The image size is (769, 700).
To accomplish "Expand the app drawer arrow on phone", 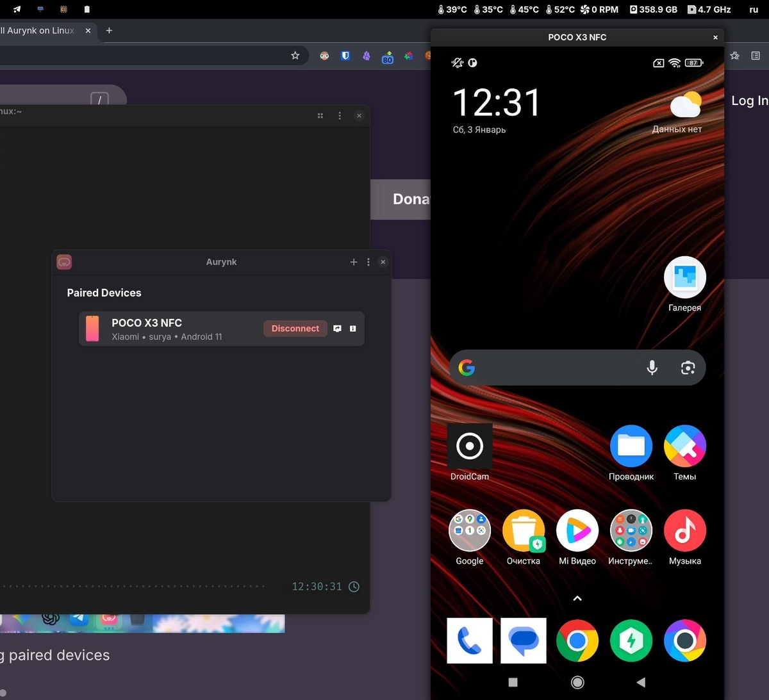I will 577,598.
